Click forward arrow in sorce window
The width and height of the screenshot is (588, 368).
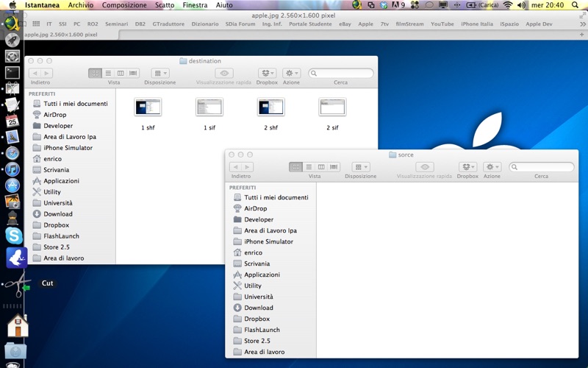click(248, 167)
